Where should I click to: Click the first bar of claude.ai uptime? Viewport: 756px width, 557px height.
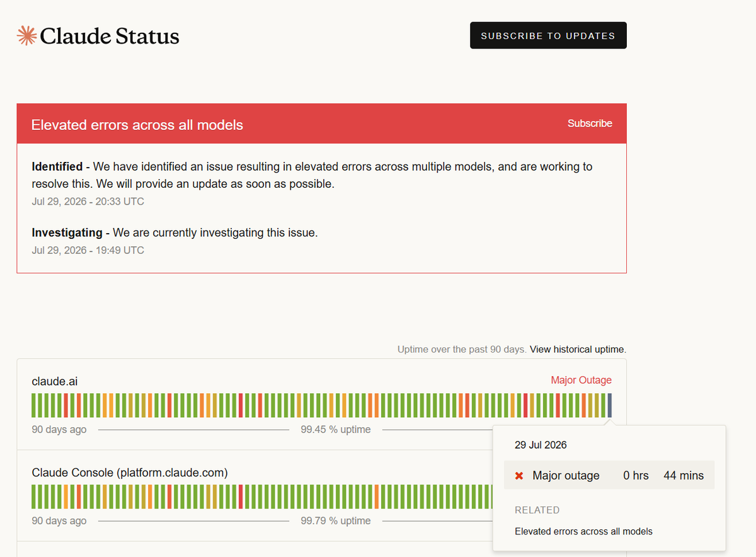34,405
